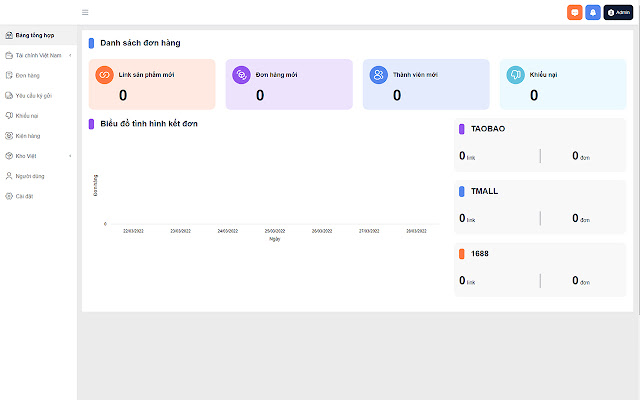Expand the Kho Việt chevron
Image resolution: width=640 pixels, height=400 pixels.
(x=70, y=156)
